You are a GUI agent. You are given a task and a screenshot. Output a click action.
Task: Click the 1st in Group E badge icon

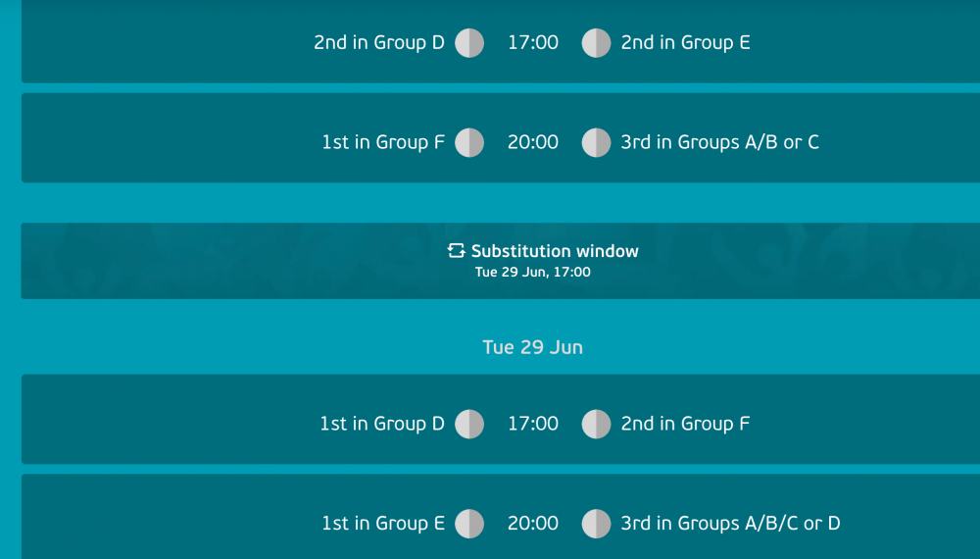point(469,524)
